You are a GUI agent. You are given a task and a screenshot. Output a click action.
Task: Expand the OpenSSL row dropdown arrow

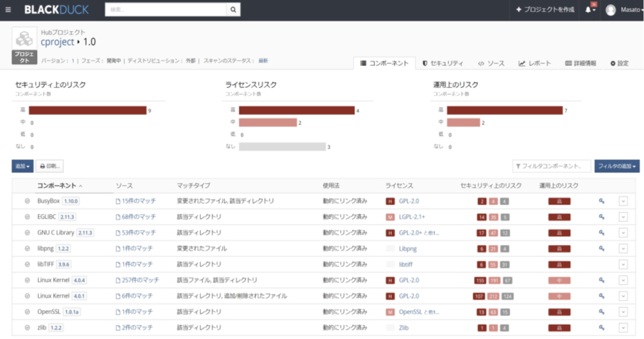[x=623, y=312]
